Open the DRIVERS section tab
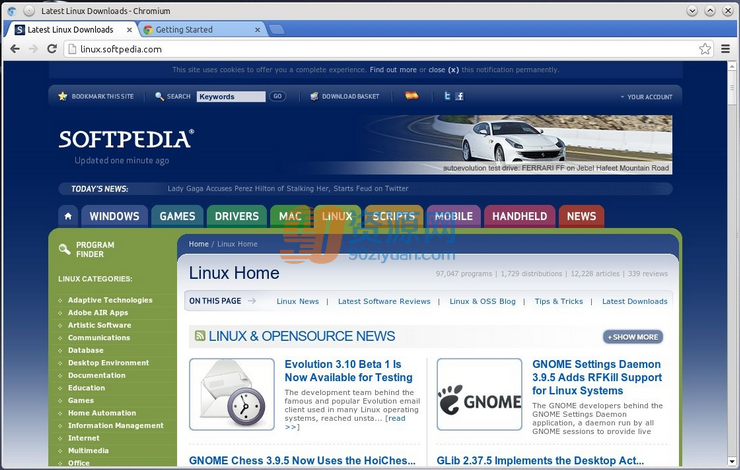The image size is (740, 470). click(x=237, y=216)
